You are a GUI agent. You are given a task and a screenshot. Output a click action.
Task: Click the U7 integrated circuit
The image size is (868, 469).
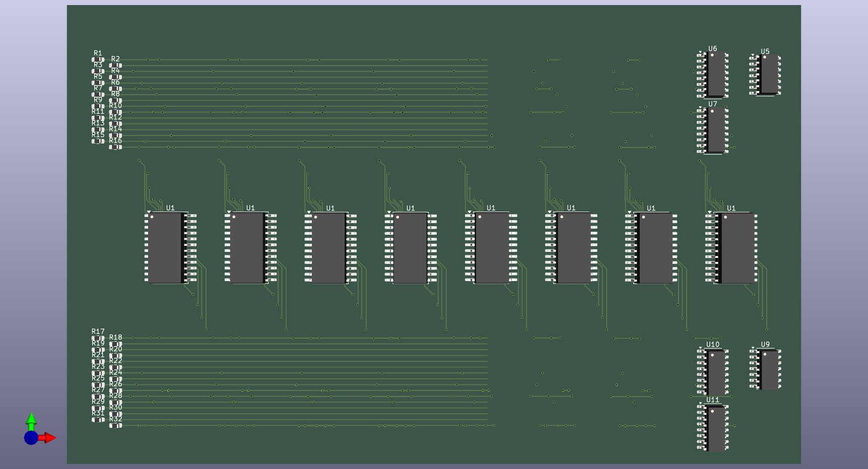point(716,130)
